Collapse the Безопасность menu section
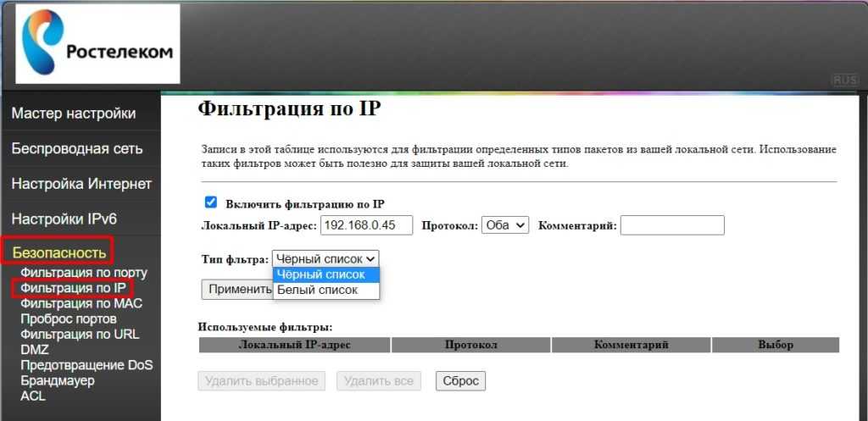868x421 pixels. (58, 252)
